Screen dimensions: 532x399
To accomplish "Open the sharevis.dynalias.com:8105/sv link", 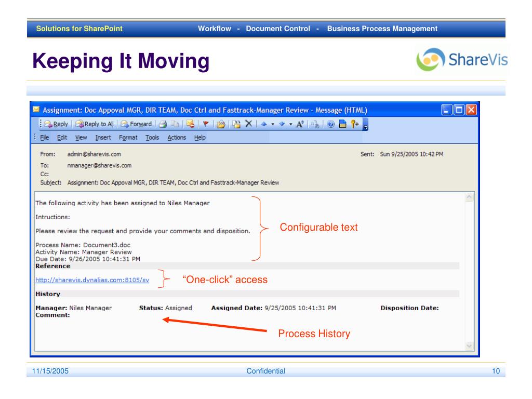I will (x=92, y=280).
